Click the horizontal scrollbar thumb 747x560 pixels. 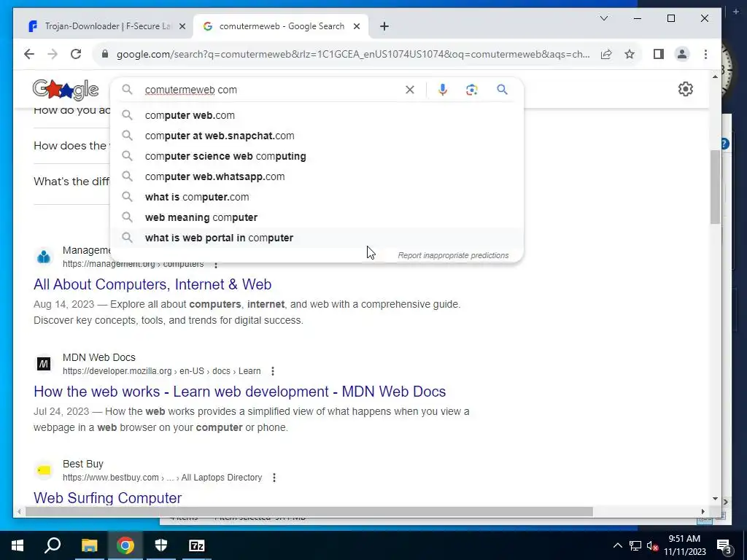309,512
